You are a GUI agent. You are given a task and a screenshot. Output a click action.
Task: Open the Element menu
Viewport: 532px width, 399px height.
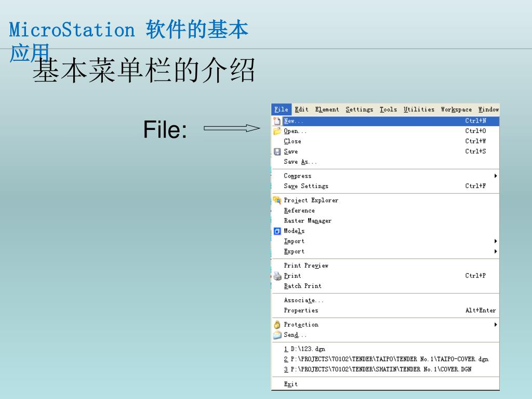[327, 109]
